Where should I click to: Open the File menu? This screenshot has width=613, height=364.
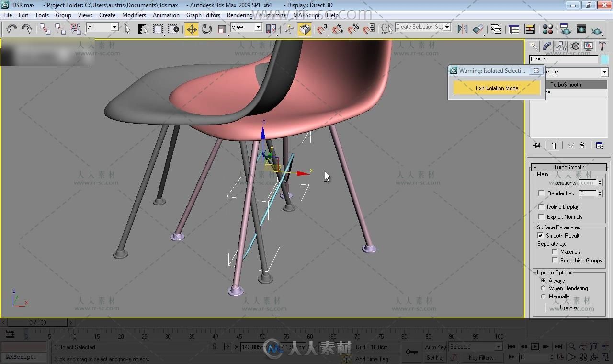(x=8, y=15)
